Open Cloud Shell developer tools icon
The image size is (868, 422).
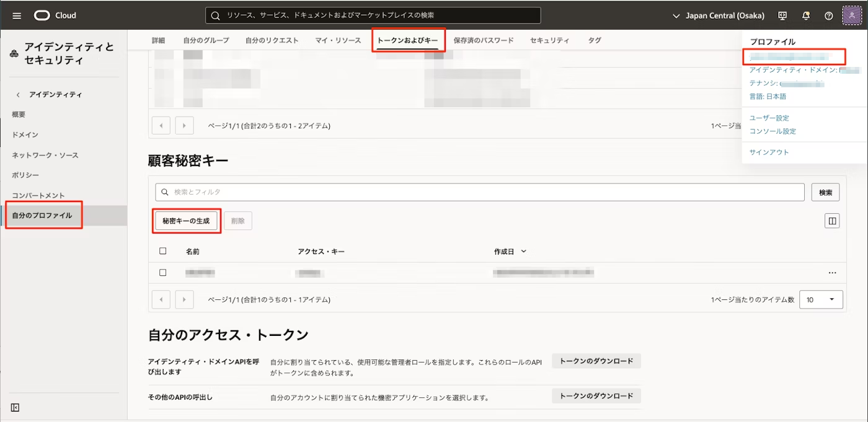click(782, 15)
